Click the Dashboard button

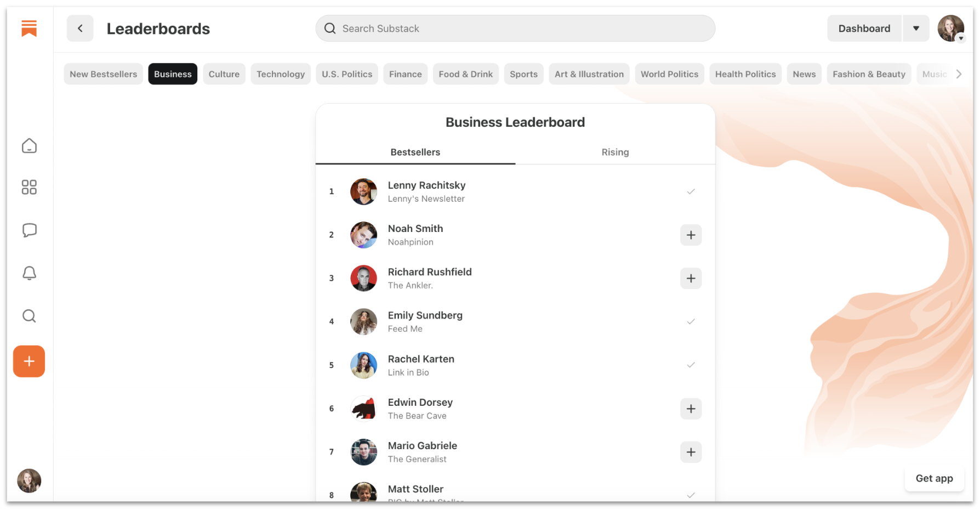pyautogui.click(x=864, y=29)
